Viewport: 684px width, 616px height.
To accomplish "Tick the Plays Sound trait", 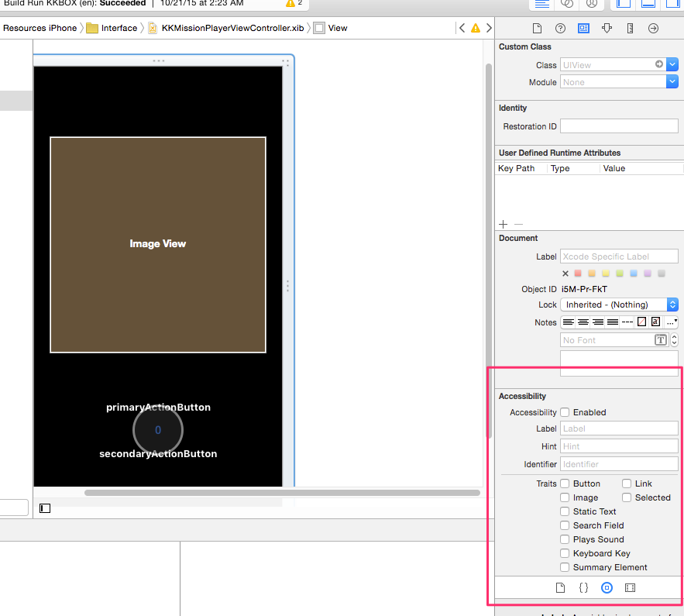I will point(565,539).
